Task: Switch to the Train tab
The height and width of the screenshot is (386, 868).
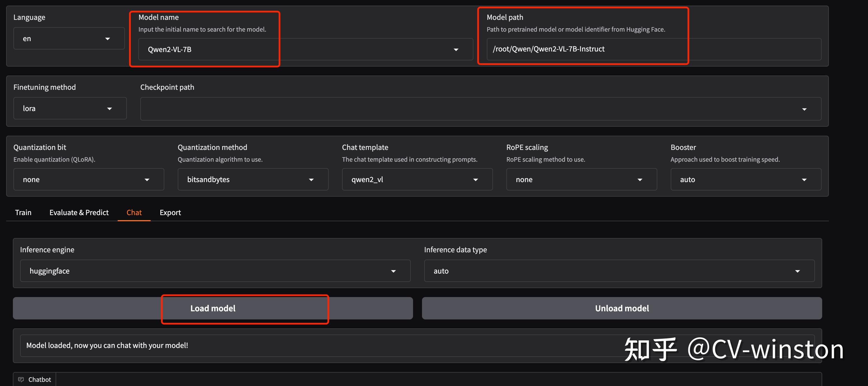Action: pyautogui.click(x=23, y=212)
